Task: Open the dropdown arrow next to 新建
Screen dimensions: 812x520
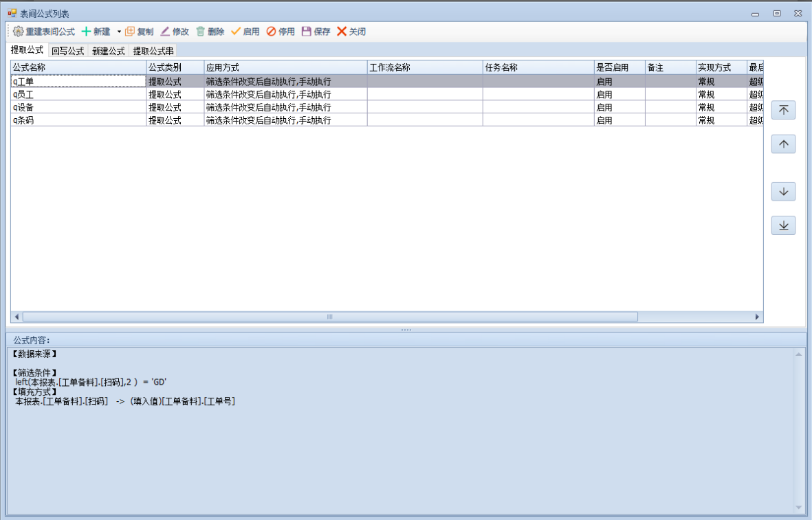Action: click(118, 32)
